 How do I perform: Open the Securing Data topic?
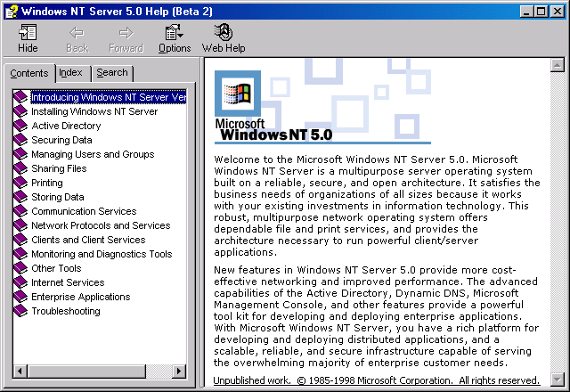tap(61, 140)
